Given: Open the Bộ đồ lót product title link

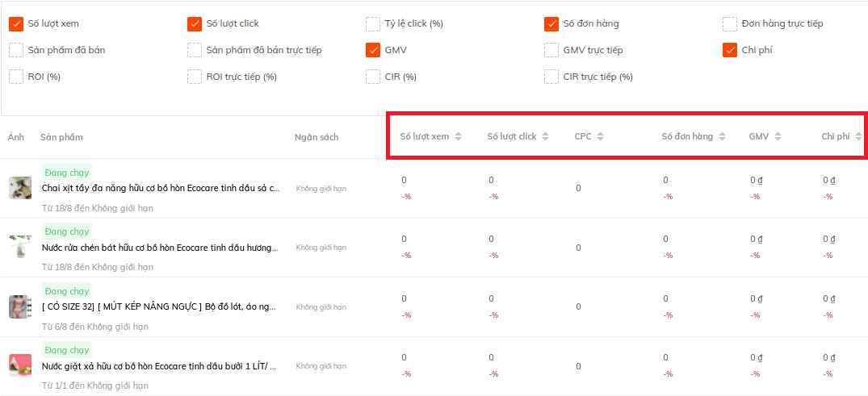Looking at the screenshot, I should tap(161, 307).
